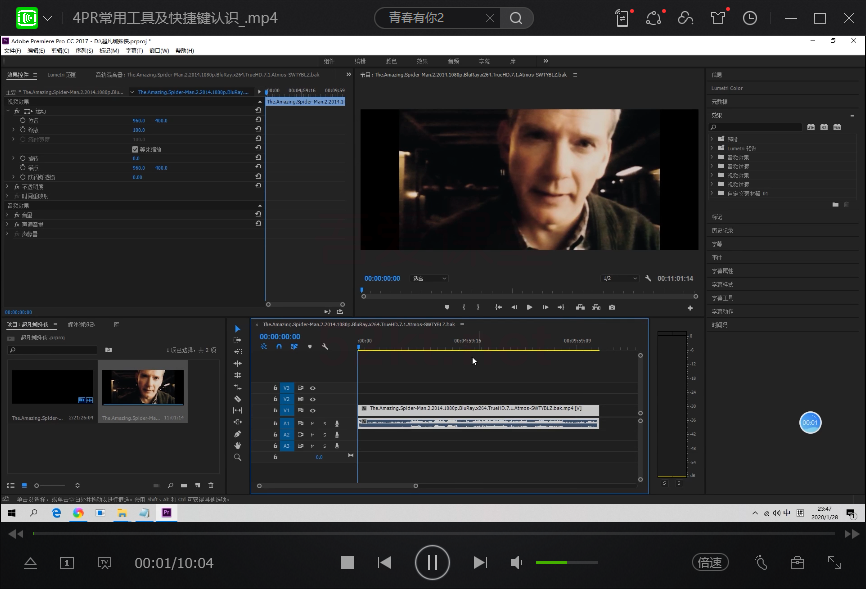Open the player toolbox icon
Viewport: 866px width, 589px height.
click(797, 563)
